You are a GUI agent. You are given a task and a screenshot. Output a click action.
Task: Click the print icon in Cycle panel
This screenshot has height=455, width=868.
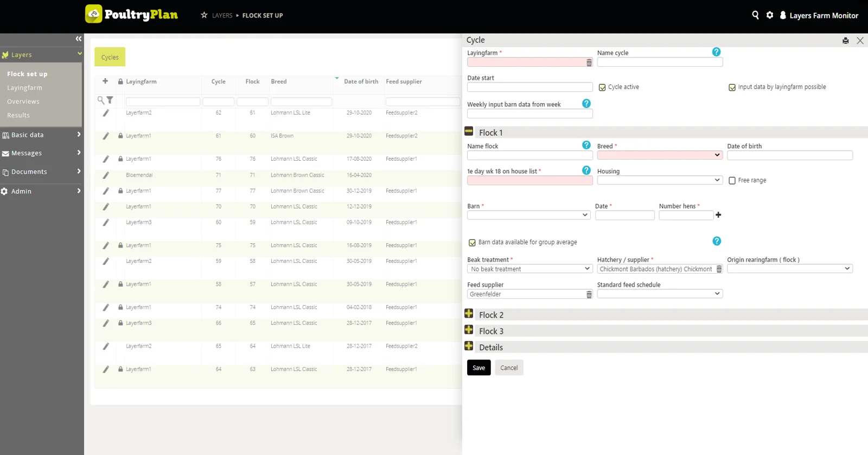coord(845,41)
